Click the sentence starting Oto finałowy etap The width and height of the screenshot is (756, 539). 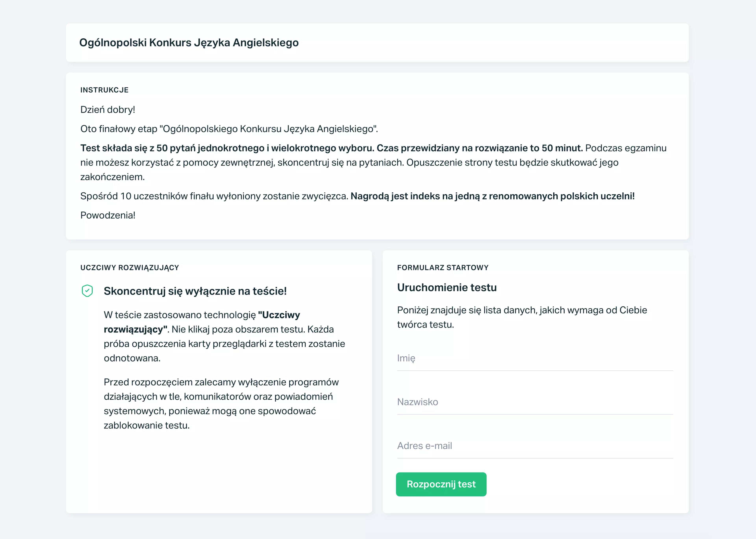click(229, 129)
